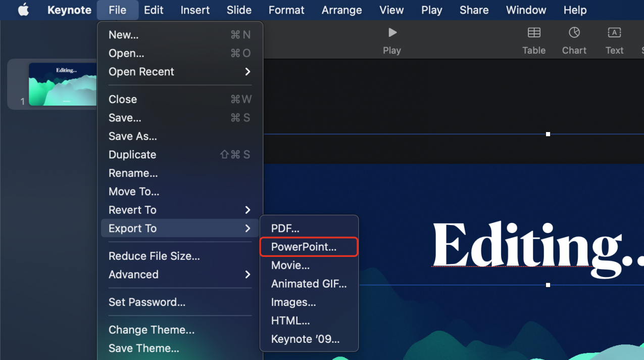Open the Window menu
Screen dimensions: 644x360
click(526, 10)
